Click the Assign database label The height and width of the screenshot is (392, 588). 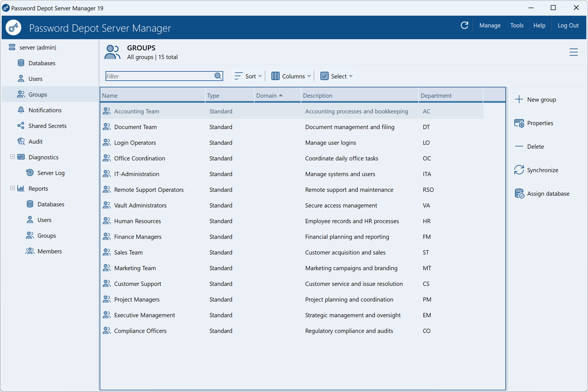[x=548, y=194]
